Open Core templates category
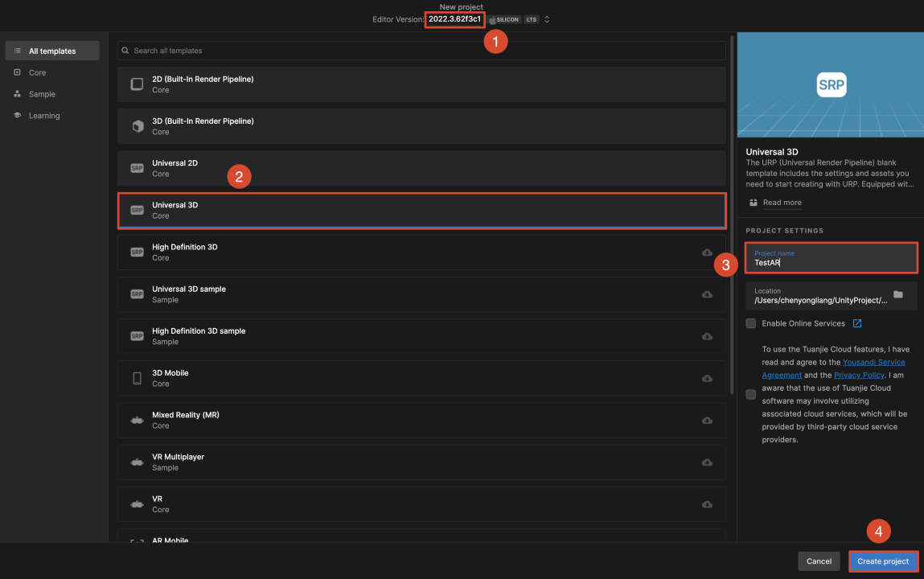 point(37,72)
